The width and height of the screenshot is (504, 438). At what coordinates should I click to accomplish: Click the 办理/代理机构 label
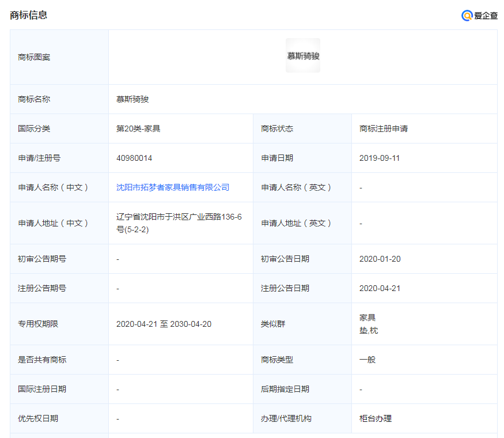coord(286,419)
